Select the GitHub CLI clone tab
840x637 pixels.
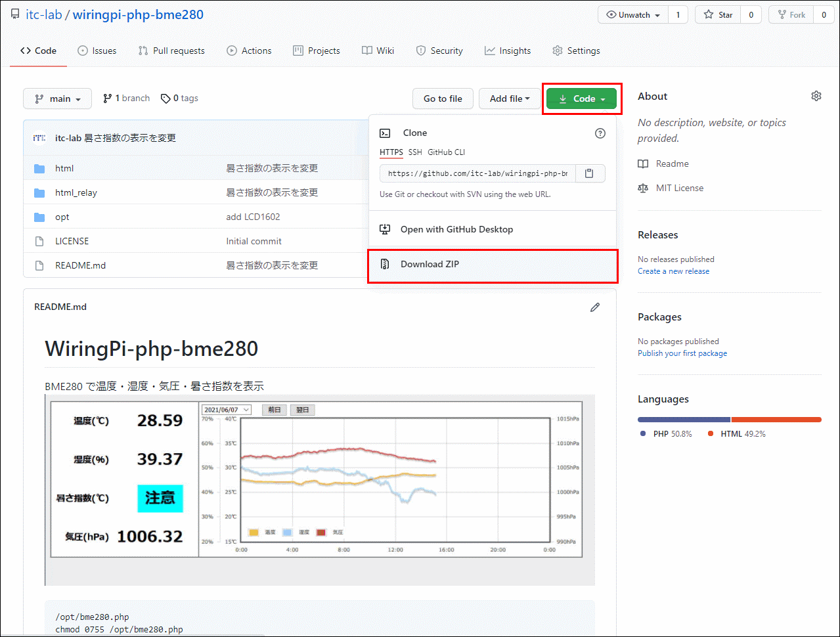(446, 152)
